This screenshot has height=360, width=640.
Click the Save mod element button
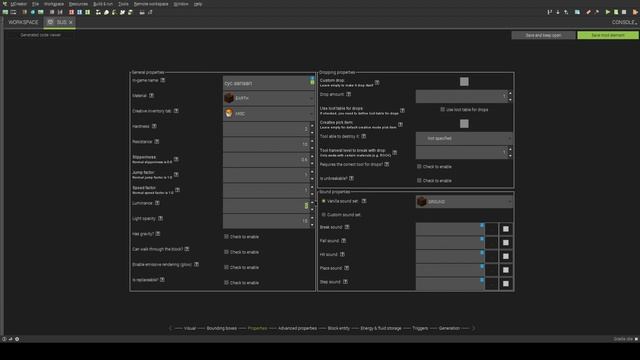tap(608, 35)
